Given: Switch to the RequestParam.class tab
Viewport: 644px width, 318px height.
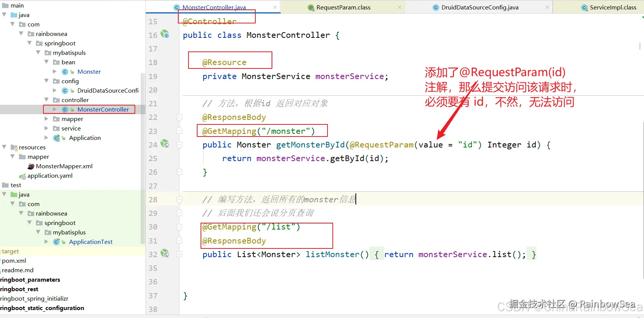Looking at the screenshot, I should pyautogui.click(x=343, y=7).
